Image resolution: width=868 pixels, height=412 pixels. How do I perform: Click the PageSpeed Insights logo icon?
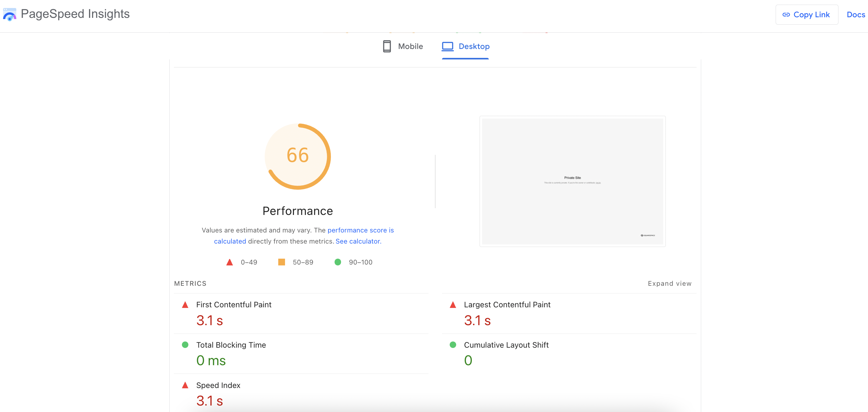(x=10, y=14)
